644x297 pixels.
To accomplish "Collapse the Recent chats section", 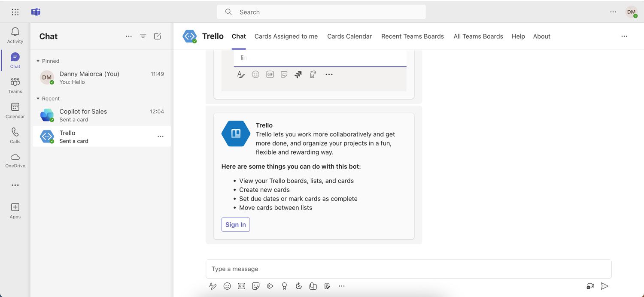I will pyautogui.click(x=38, y=99).
